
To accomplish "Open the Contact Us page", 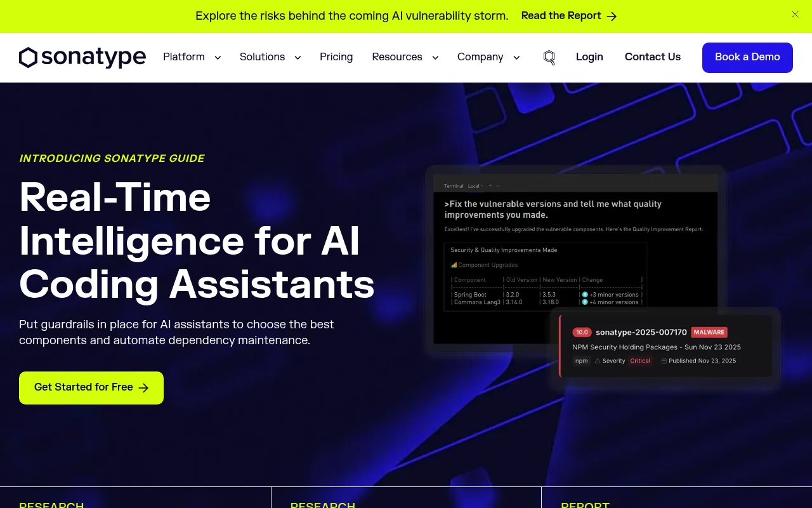I will pyautogui.click(x=653, y=57).
